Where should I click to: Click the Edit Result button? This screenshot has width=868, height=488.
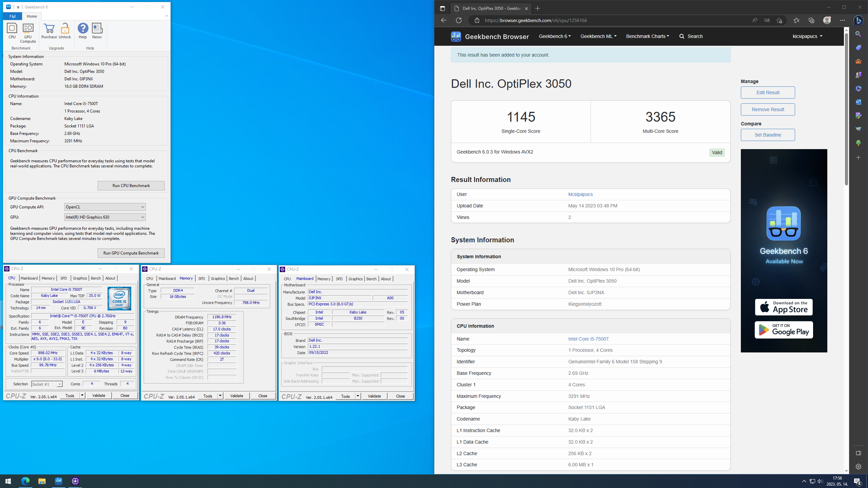(768, 93)
